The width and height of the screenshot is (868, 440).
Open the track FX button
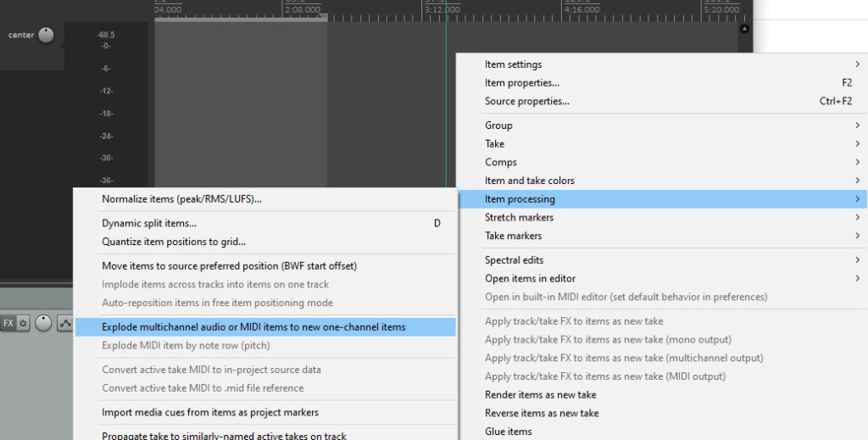point(8,323)
